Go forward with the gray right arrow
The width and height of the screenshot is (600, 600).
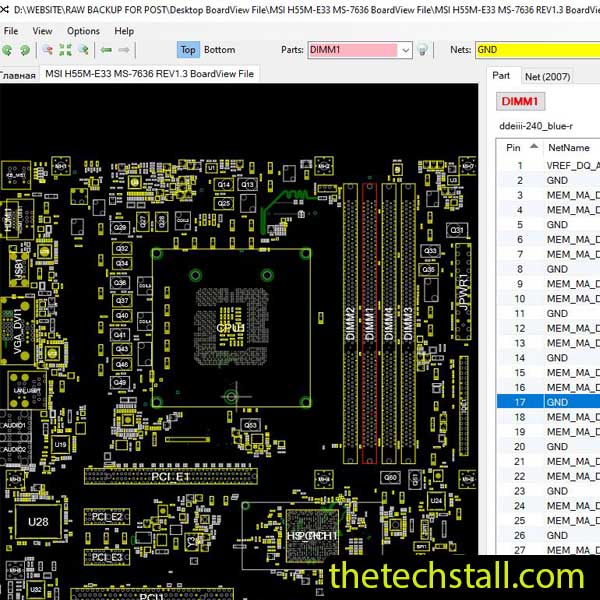(124, 50)
